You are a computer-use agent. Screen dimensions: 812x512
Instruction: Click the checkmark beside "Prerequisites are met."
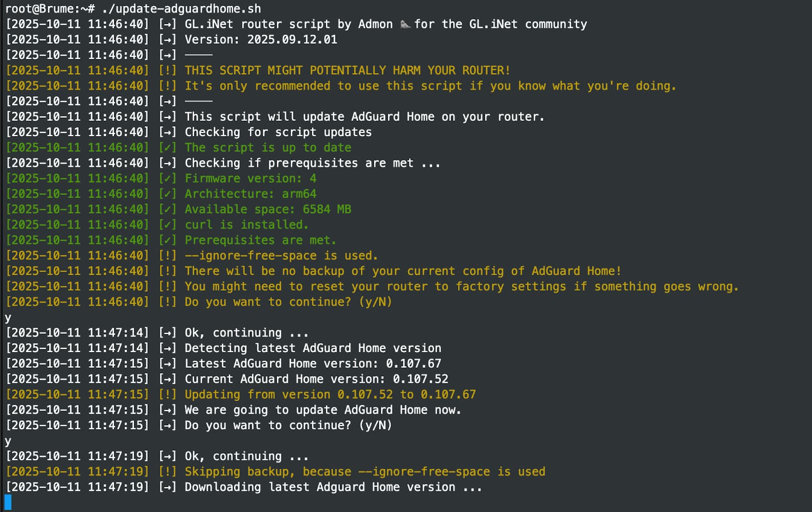point(167,240)
